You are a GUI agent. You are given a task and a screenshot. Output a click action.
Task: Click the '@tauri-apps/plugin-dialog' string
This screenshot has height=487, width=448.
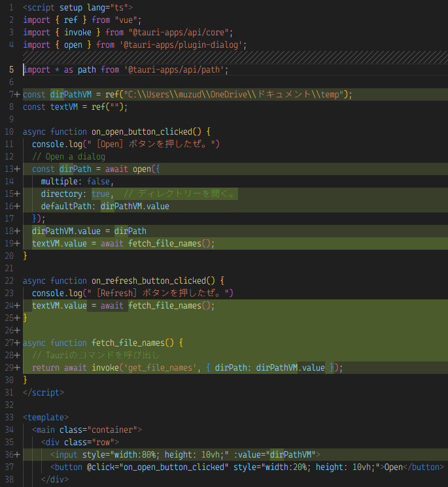(x=181, y=44)
